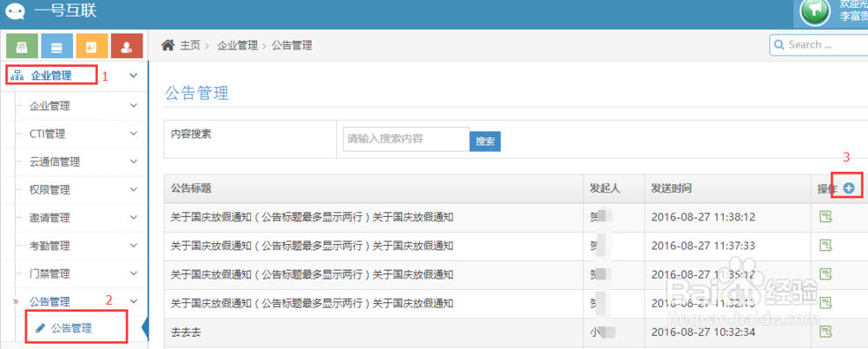Collapse the top-level 企业管理 menu chevron
Screen dimensions: 868x349
133,76
